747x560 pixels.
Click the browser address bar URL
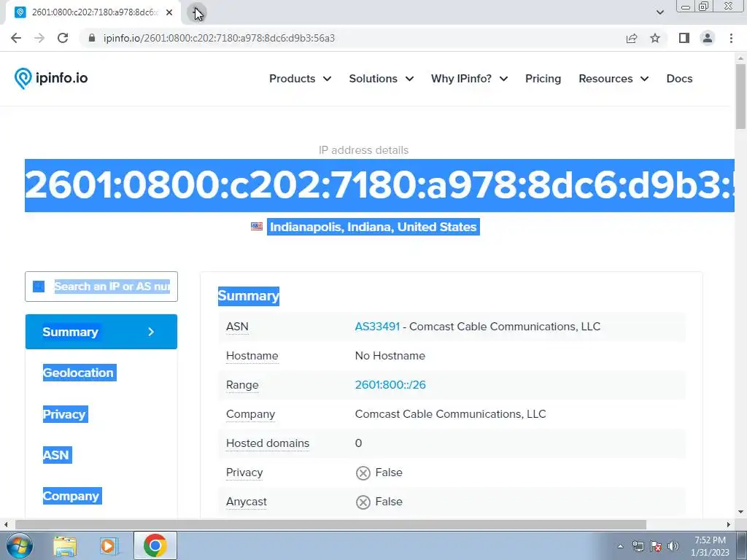pyautogui.click(x=219, y=38)
